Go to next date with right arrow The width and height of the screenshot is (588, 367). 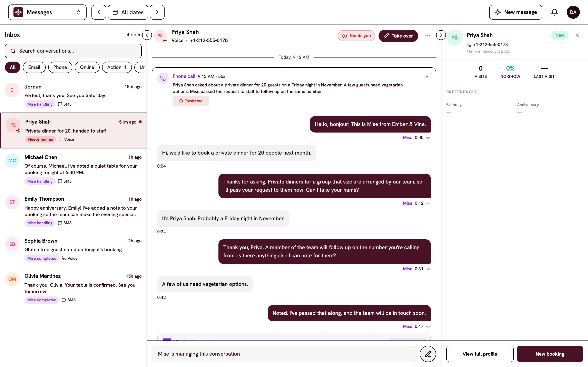157,12
